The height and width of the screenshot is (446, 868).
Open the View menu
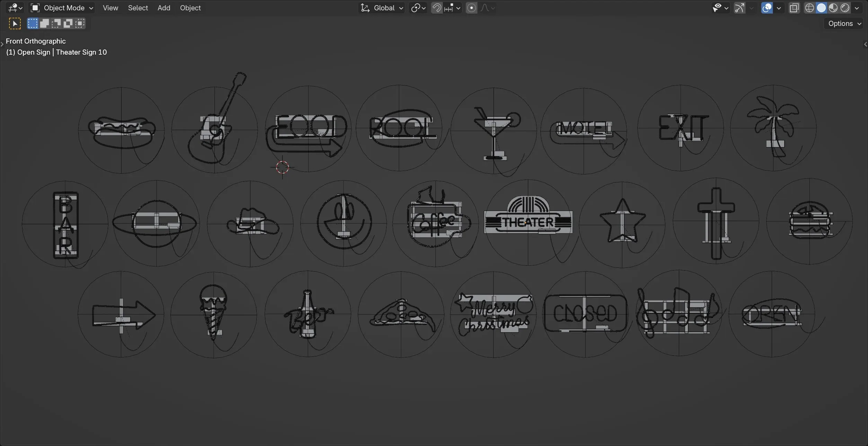coord(110,8)
